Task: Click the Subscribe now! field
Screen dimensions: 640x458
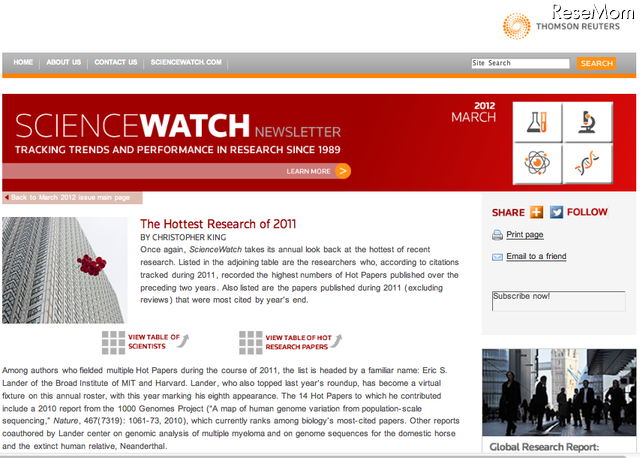Action: tap(558, 301)
